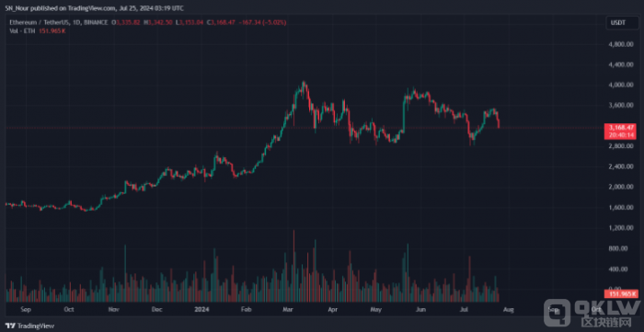Click the March price peak candle
The height and width of the screenshot is (332, 644).
303,87
